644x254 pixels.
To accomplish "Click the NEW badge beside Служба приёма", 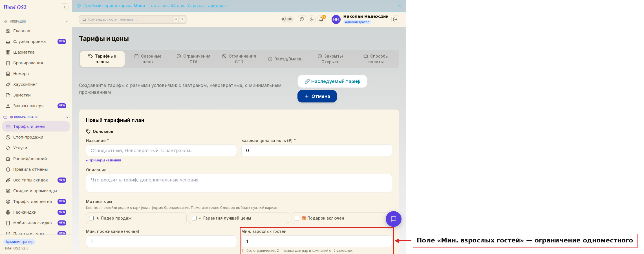I will coord(62,41).
